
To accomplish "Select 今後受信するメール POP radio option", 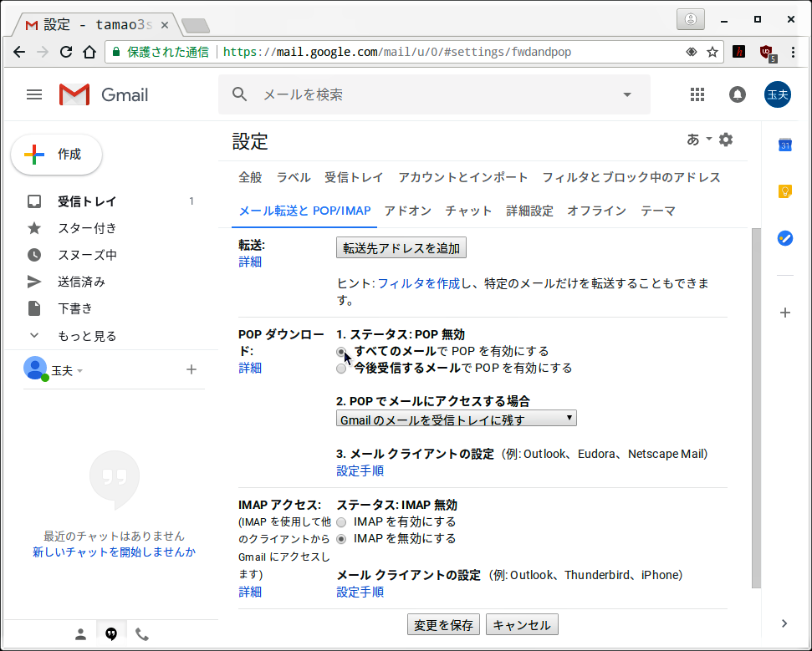I will click(341, 369).
